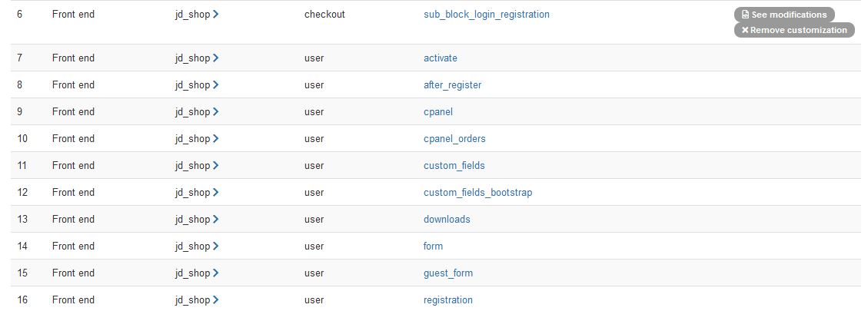The width and height of the screenshot is (868, 311).
Task: Click the jd_shop chevron in row 9
Action: tap(216, 111)
